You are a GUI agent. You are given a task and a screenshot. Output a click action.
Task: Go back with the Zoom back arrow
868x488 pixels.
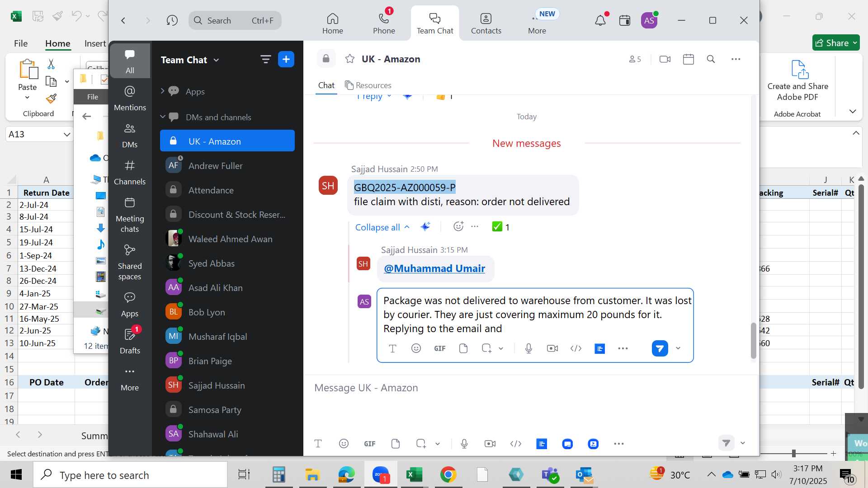(123, 20)
